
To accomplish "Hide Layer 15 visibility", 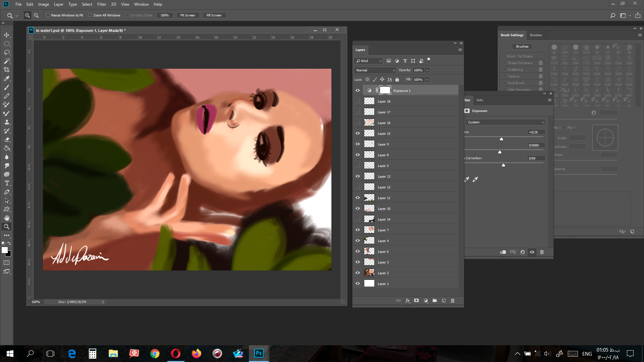I will point(358,133).
